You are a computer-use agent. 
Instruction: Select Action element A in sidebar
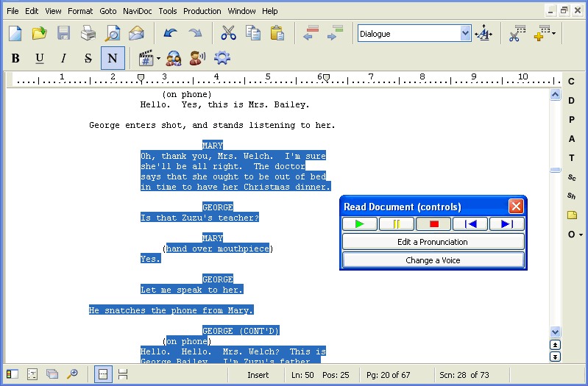(x=571, y=139)
